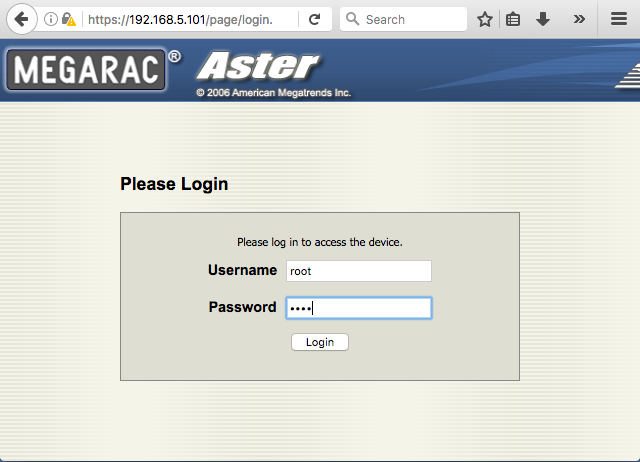Expand more toolbar tools with double chevron
This screenshot has height=462, width=640.
pyautogui.click(x=579, y=19)
